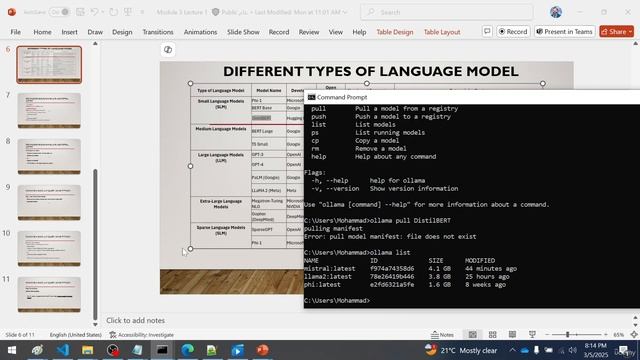The height and width of the screenshot is (360, 640).
Task: Switch to the Insert tab
Action: pyautogui.click(x=69, y=32)
